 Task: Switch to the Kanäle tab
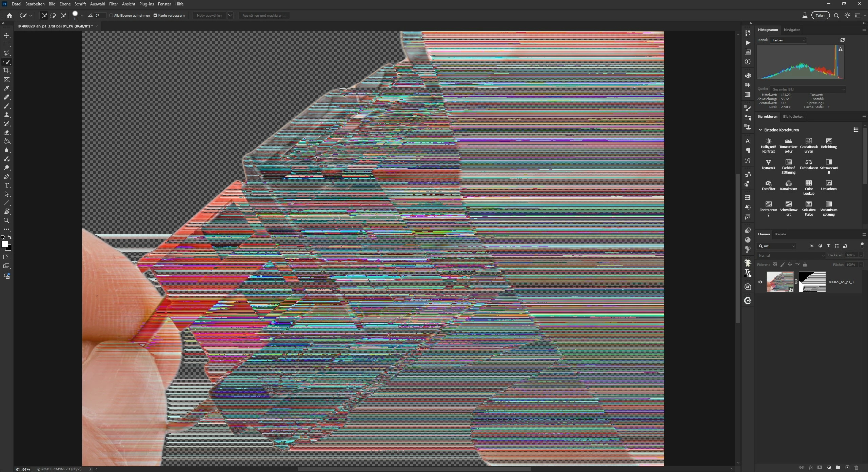781,234
